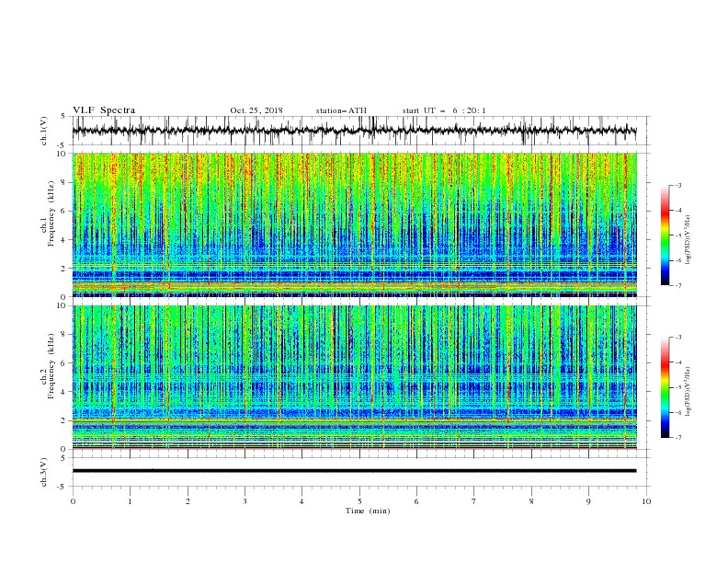Click the ch.1 voltage waveform trace
This screenshot has width=728, height=563.
[x=354, y=131]
